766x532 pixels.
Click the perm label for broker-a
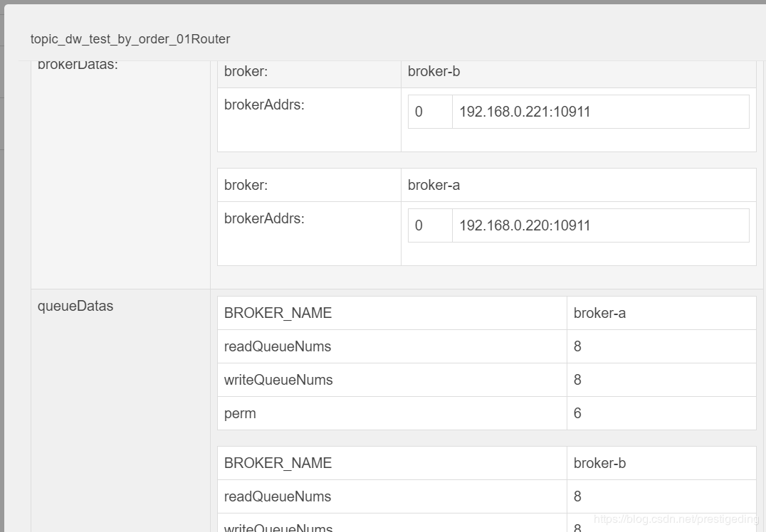[x=240, y=413]
